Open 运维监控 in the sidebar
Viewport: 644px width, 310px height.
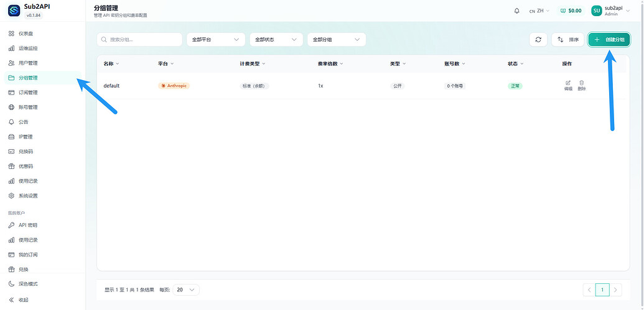(x=43, y=48)
